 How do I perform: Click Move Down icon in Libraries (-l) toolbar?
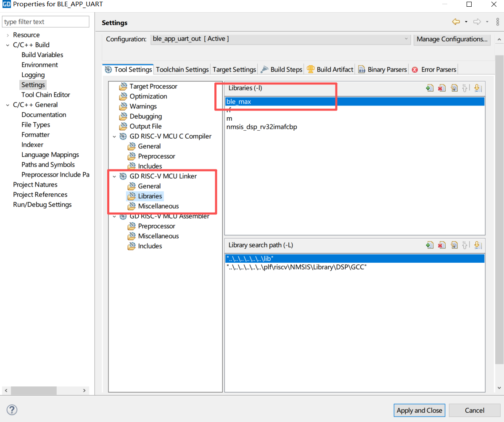point(477,88)
